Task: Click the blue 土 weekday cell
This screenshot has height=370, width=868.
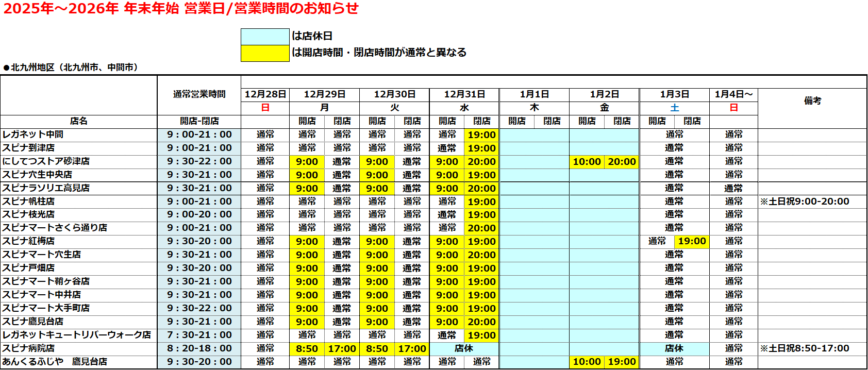Action: coord(674,108)
